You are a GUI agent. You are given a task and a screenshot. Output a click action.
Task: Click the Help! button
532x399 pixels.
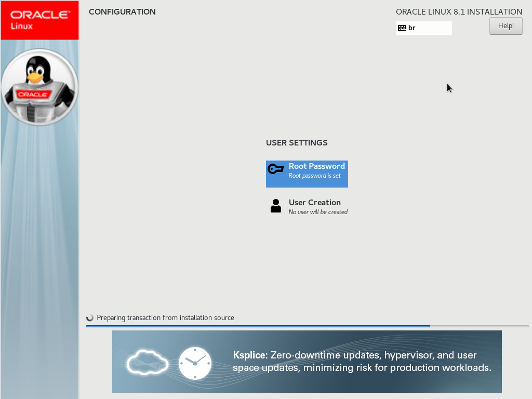coord(506,26)
